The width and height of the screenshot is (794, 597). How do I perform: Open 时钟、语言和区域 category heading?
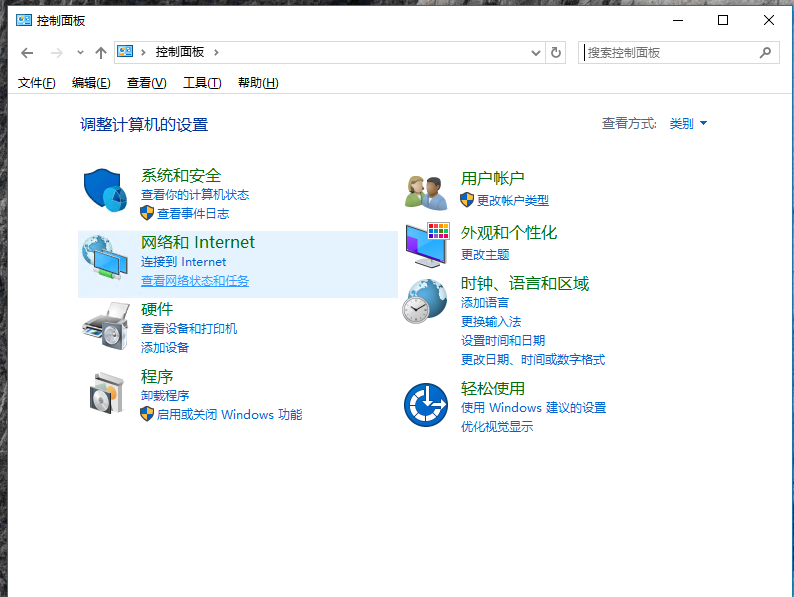(x=525, y=284)
